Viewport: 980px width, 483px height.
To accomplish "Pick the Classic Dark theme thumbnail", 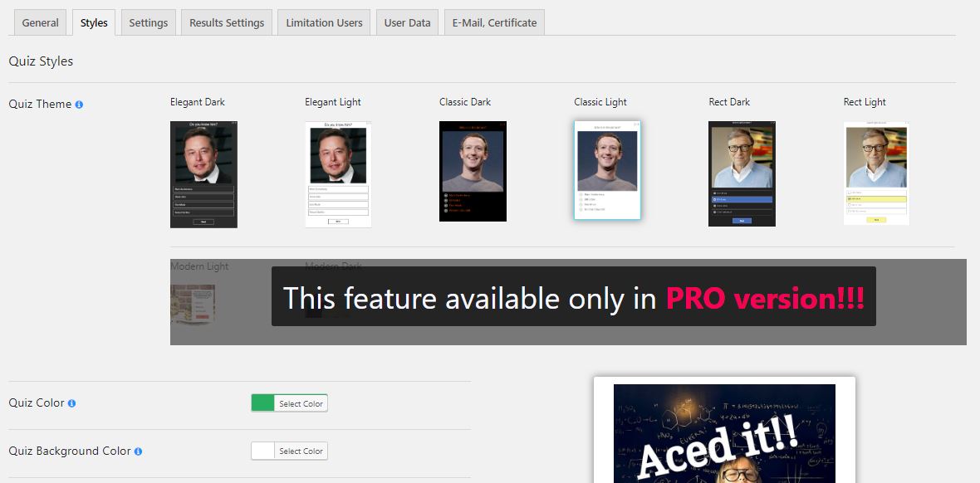I will (x=473, y=171).
